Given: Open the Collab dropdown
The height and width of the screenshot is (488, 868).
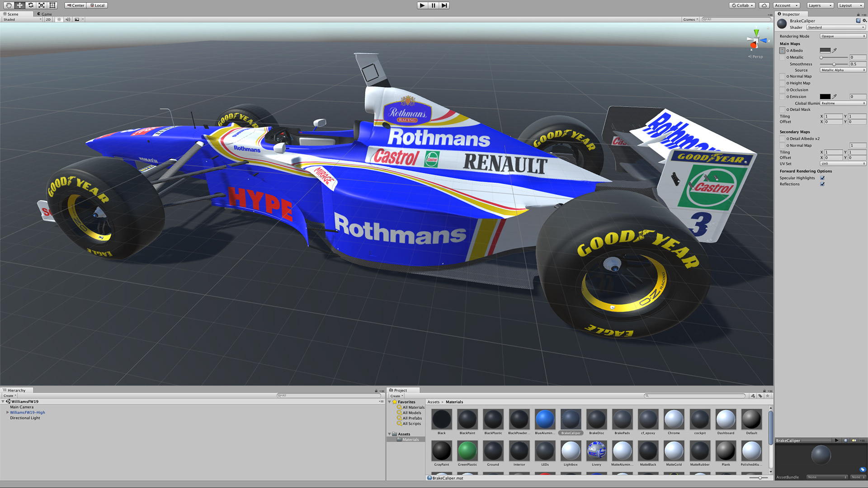Looking at the screenshot, I should click(742, 5).
